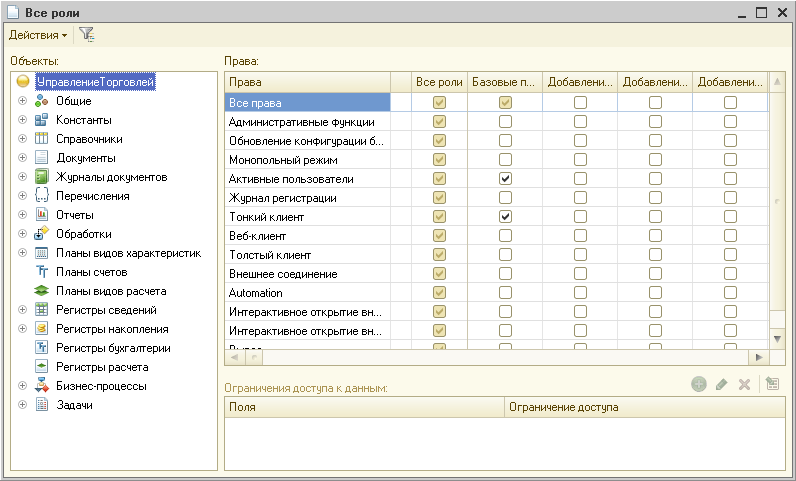Click the restriction templates icon
Image resolution: width=796 pixels, height=481 pixels.
pyautogui.click(x=773, y=383)
